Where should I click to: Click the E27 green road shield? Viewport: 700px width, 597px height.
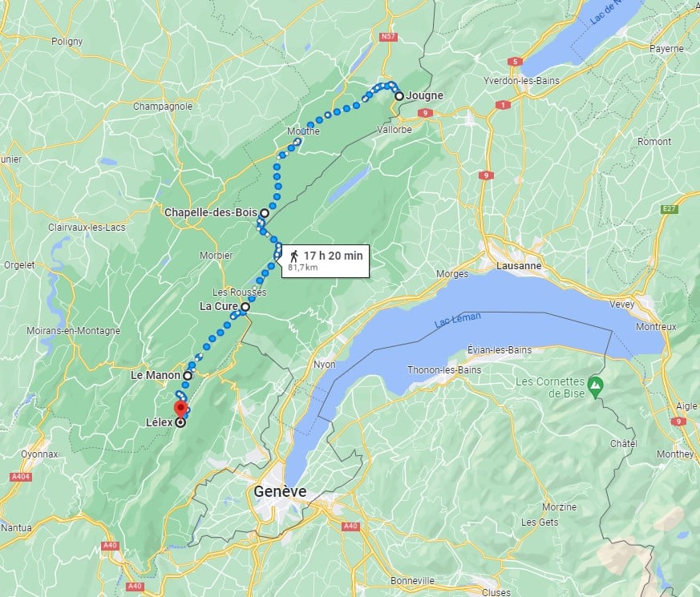pos(669,208)
